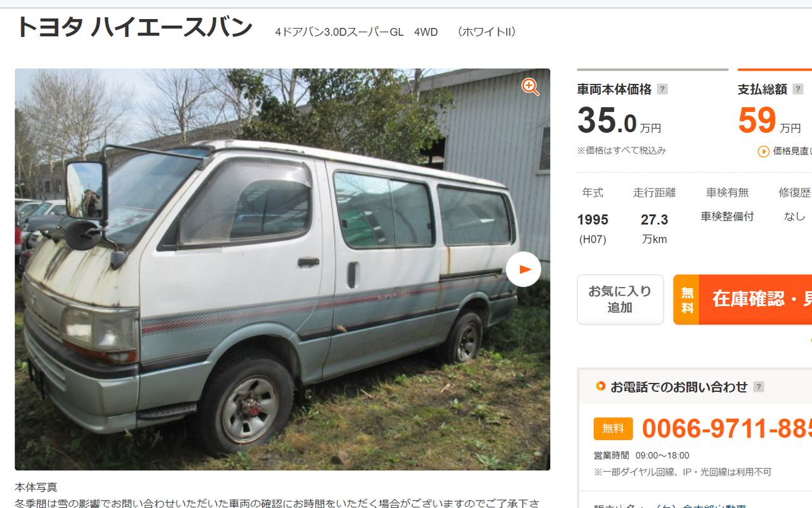This screenshot has height=508, width=812.
Task: Click the orange ring icon beside お電話でのお問い合わせ
Action: 601,386
